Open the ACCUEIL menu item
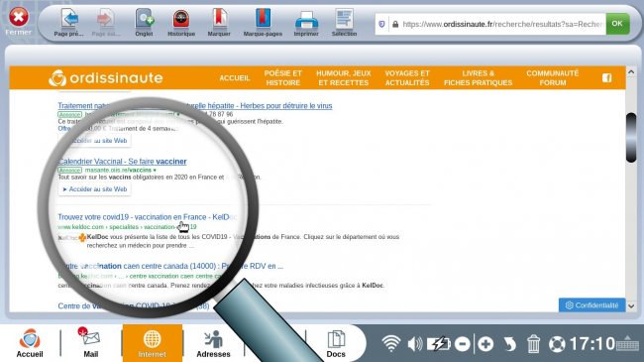Screen dimensions: 644x362 (x=235, y=77)
